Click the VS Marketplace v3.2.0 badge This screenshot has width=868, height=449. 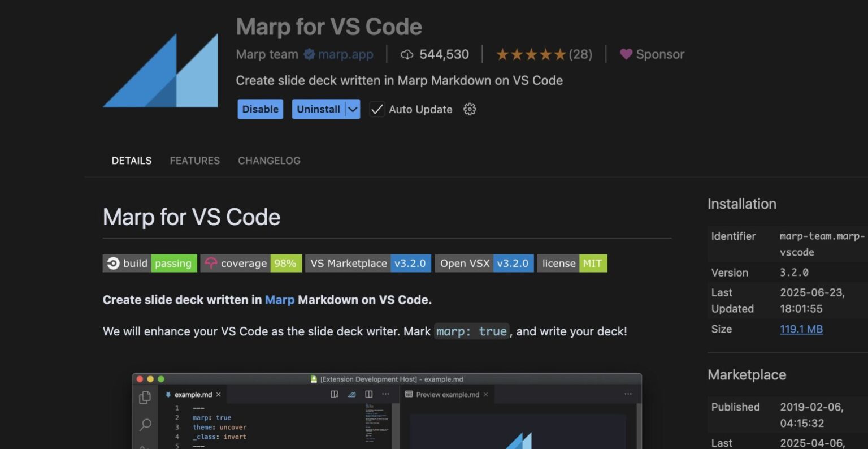click(x=368, y=264)
